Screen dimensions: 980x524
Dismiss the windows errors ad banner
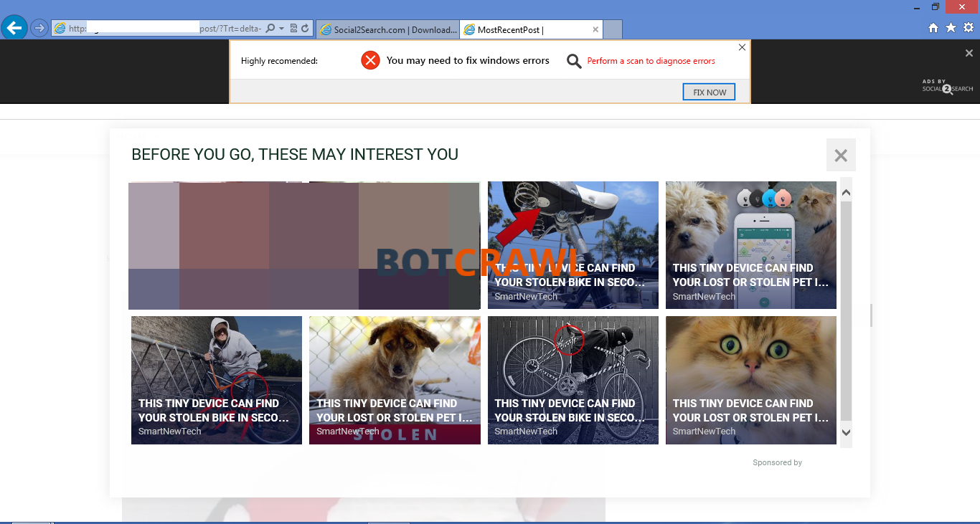(742, 47)
